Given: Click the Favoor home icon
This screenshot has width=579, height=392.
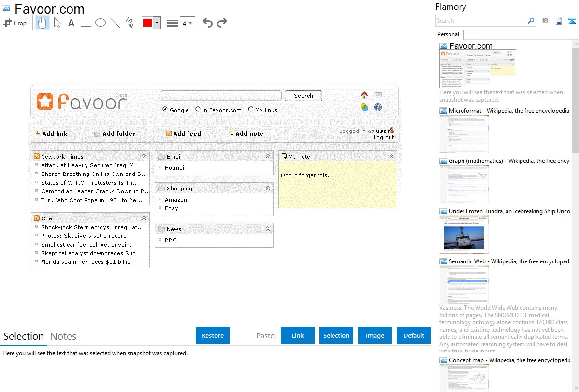Looking at the screenshot, I should 364,95.
